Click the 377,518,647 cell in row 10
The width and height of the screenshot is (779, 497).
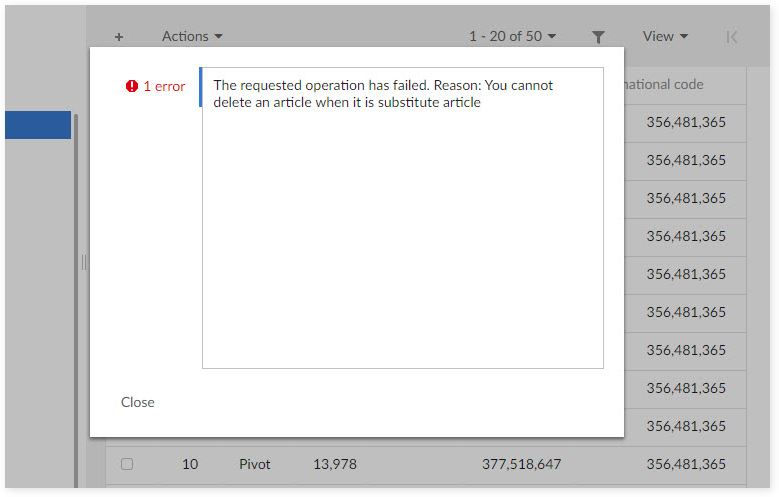[x=521, y=464]
